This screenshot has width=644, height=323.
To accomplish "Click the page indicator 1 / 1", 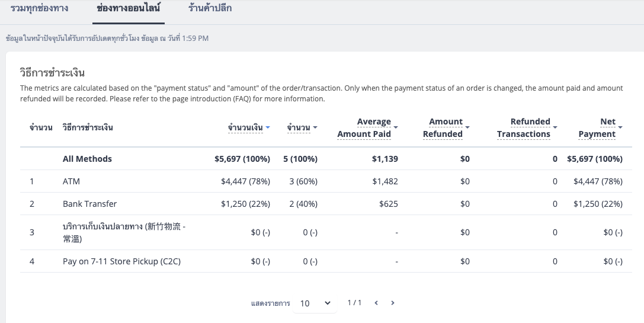I will click(354, 303).
